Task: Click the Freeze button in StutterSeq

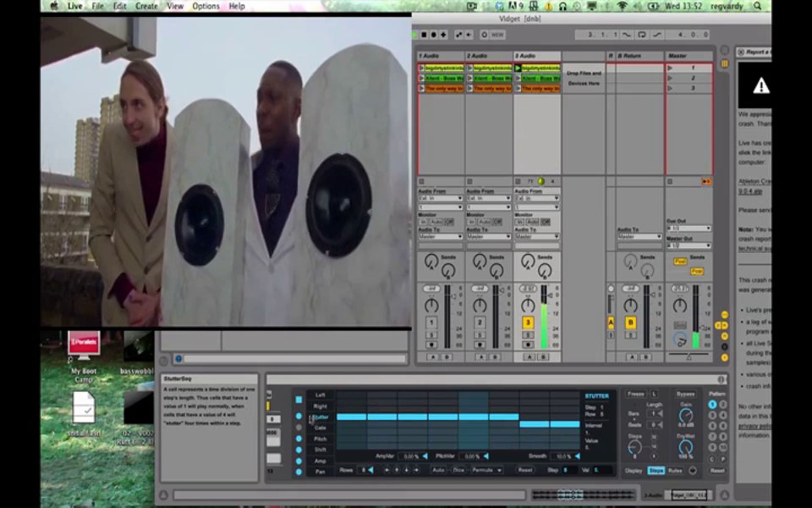Action: coord(636,394)
